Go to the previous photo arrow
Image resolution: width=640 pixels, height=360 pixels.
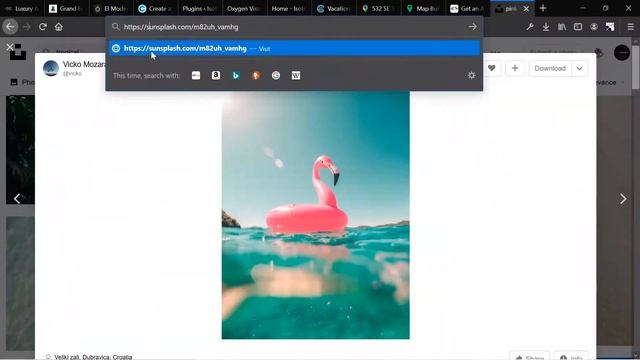(17, 199)
